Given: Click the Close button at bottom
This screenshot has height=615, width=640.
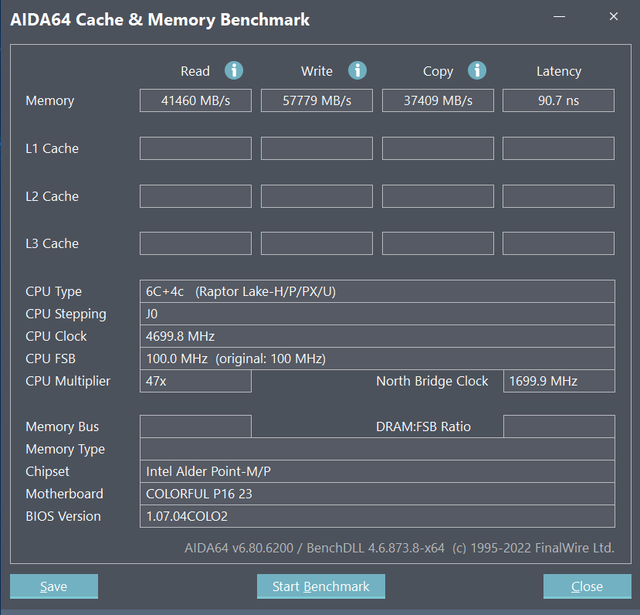Looking at the screenshot, I should 587,586.
